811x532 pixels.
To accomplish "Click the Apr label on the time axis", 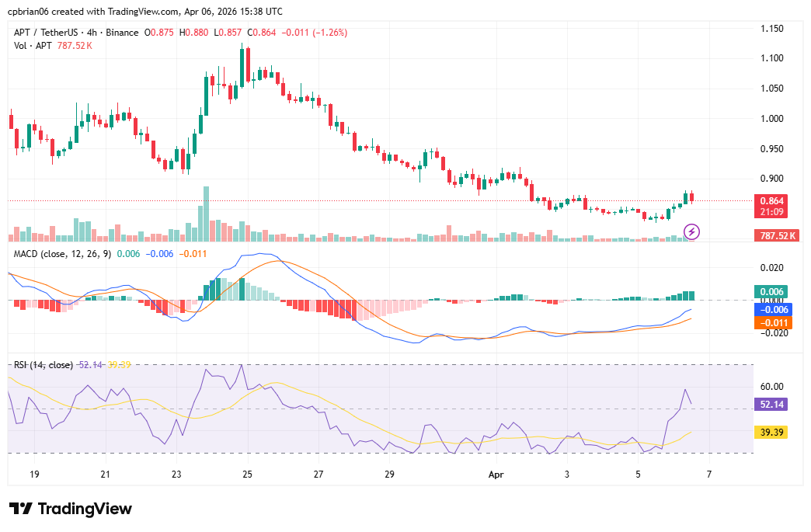I will click(495, 475).
